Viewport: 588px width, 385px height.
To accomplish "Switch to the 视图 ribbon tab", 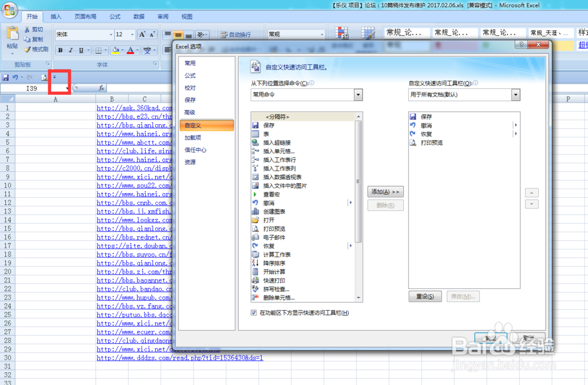I will tap(187, 16).
